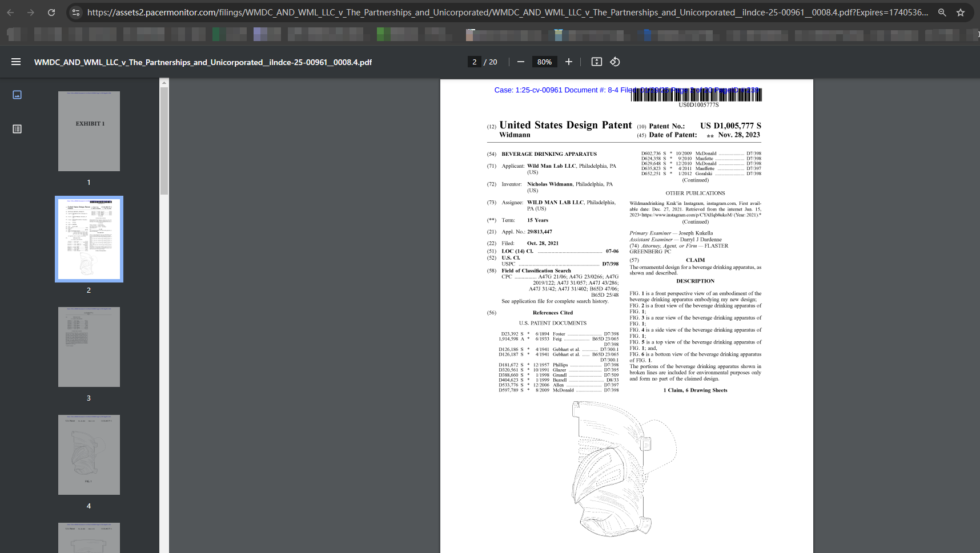The image size is (980, 553).
Task: Bookmark this page with star icon
Action: point(961,12)
